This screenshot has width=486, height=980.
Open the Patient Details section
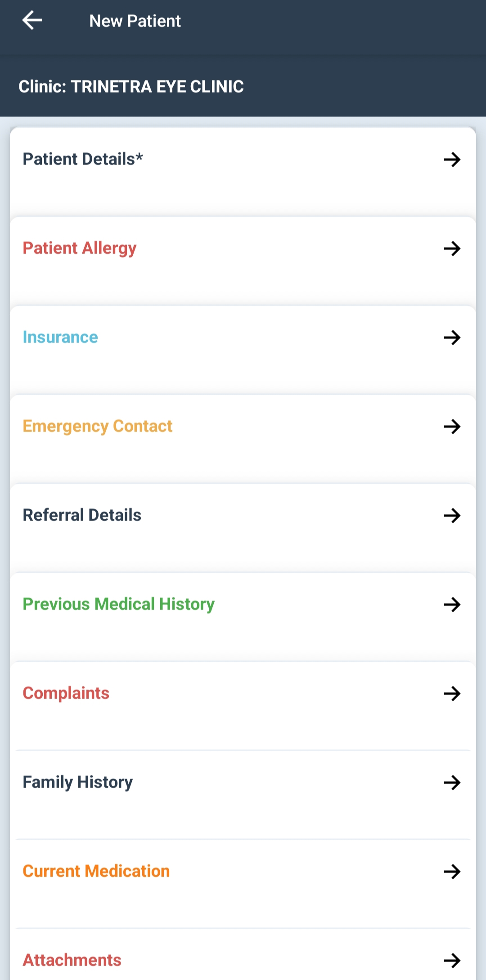(83, 159)
